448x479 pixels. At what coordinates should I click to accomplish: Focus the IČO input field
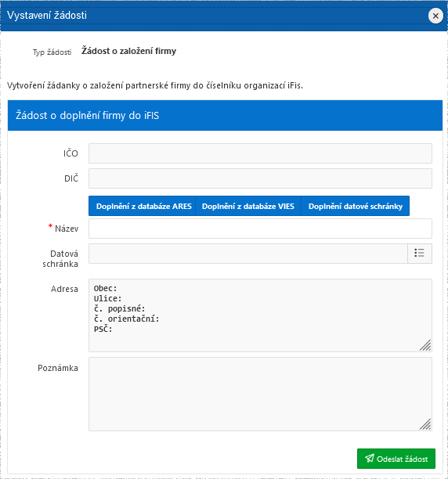[x=260, y=153]
